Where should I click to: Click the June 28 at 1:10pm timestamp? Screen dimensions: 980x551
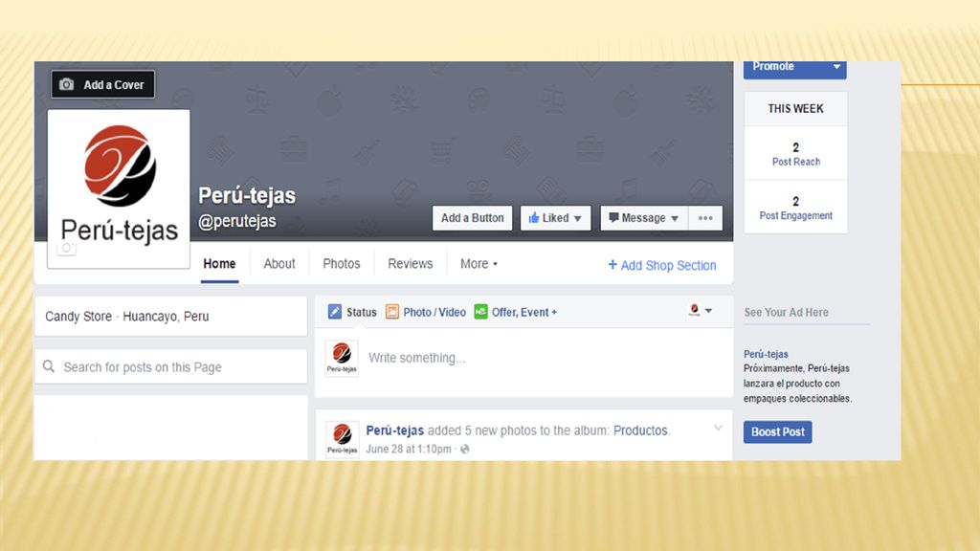tap(408, 450)
